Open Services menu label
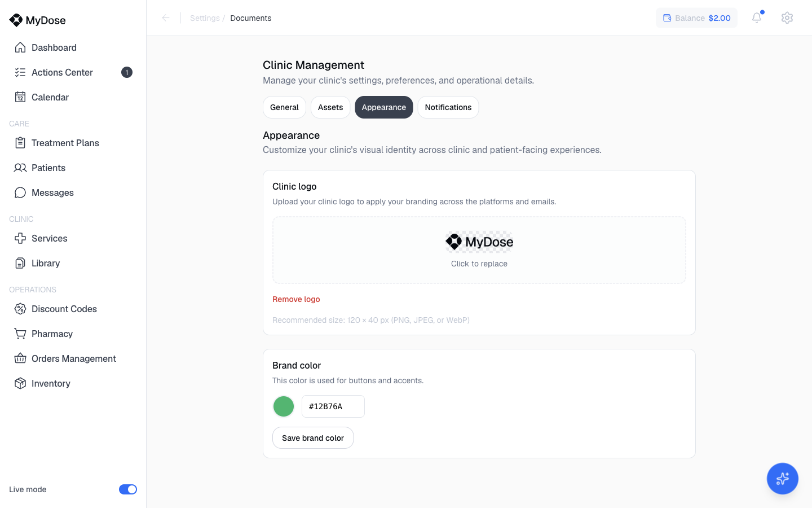The width and height of the screenshot is (812, 508). click(x=50, y=238)
